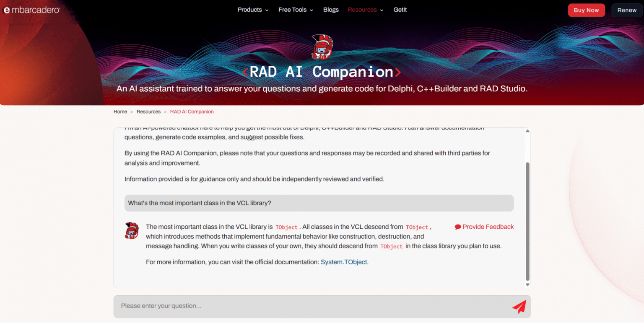Click the chat scrollbar down arrow
Screen dimensions: 644x323
[x=527, y=284]
